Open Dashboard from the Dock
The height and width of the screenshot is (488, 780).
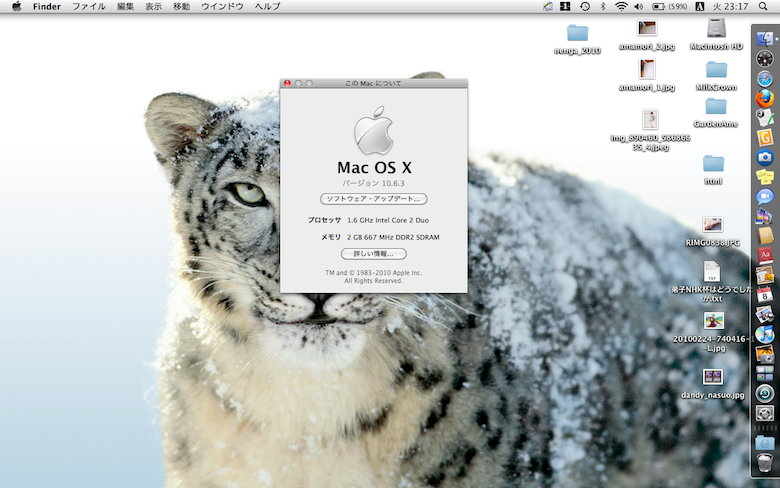(765, 59)
